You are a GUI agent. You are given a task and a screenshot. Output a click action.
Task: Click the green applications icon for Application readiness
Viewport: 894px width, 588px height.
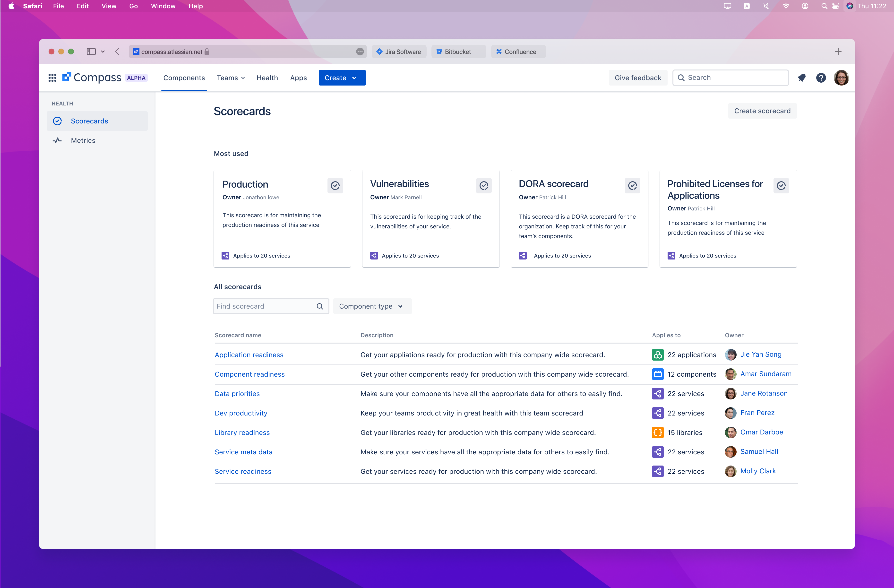(657, 355)
